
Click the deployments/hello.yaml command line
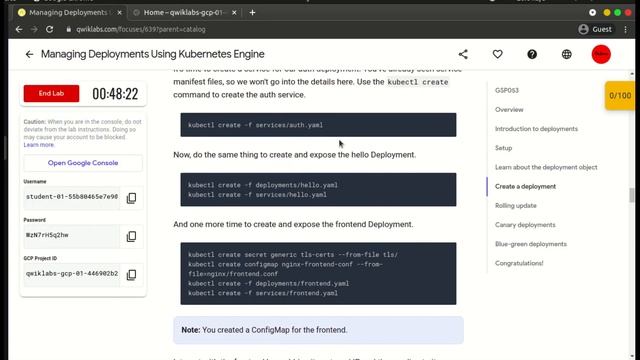click(263, 185)
